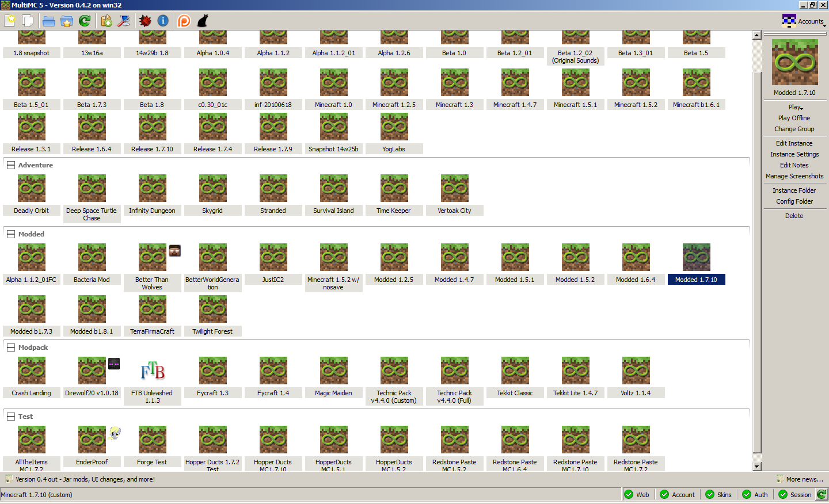Viewport: 829px width, 504px height.
Task: Select the Voltz 1.1.4 instance
Action: pos(636,377)
